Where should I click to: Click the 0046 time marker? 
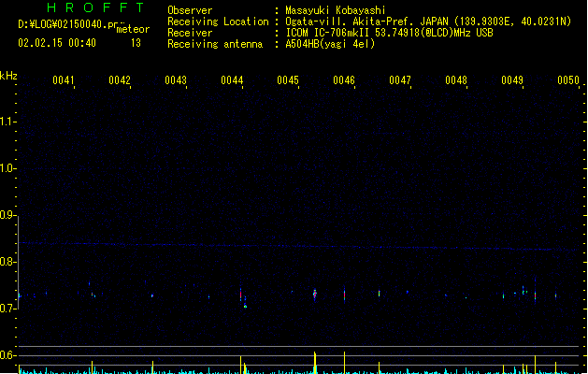(344, 80)
